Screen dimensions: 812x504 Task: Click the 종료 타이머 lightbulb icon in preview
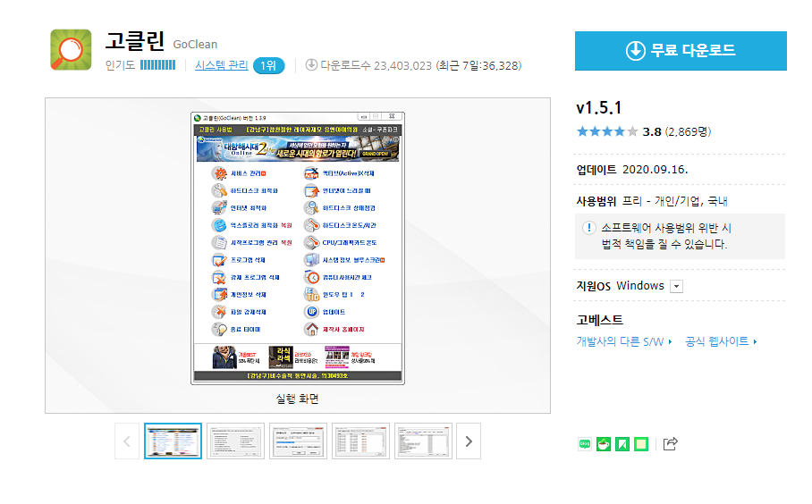click(x=220, y=329)
